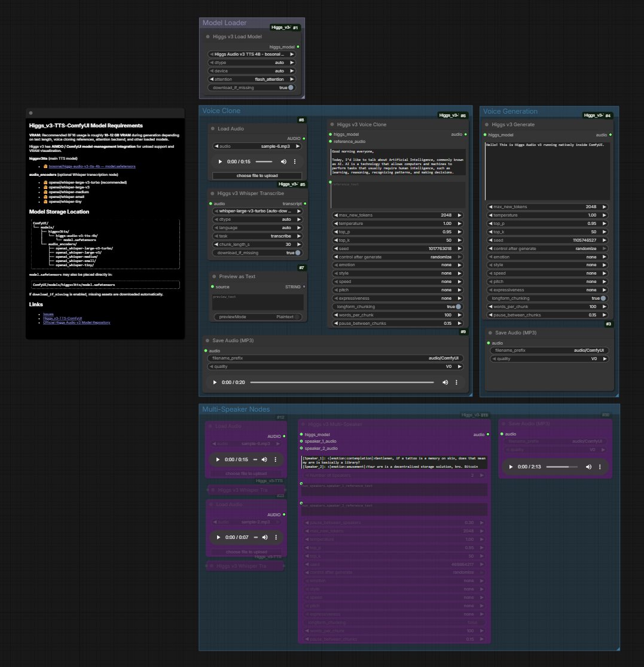Open three-dot menu on the 2:13 audio player
644x667 pixels.
(600, 467)
